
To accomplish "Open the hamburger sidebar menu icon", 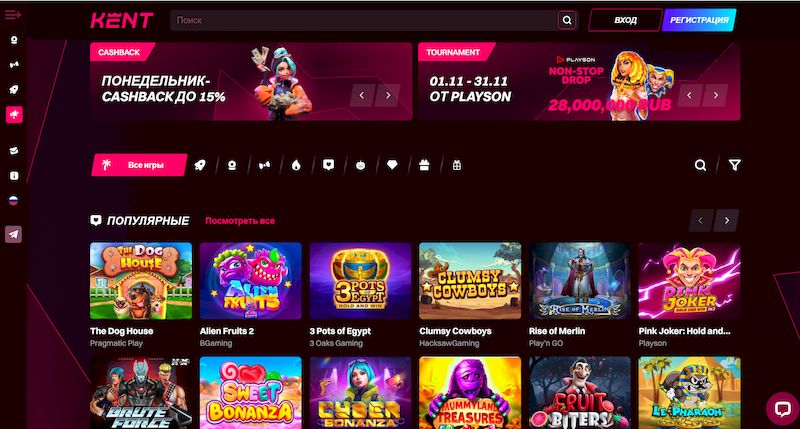I will click(x=13, y=14).
